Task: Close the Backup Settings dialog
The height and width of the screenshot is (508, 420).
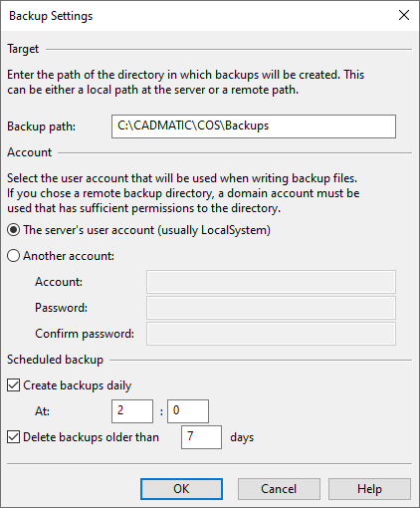Action: pos(404,15)
